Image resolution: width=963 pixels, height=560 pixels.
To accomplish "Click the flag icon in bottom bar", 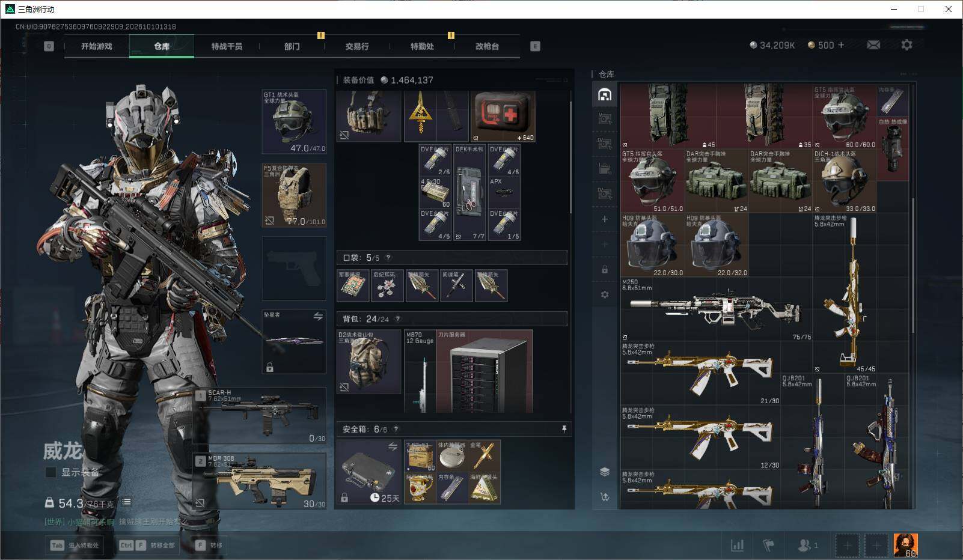I will [x=768, y=545].
